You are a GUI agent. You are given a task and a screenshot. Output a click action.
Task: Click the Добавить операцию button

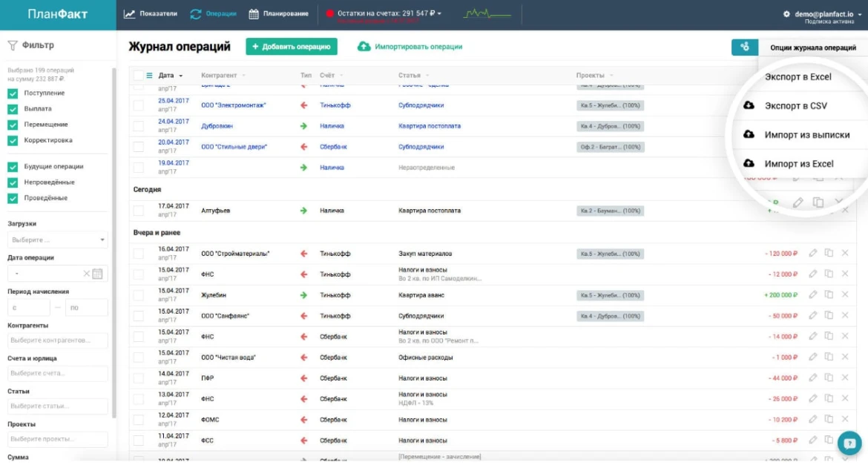[292, 47]
